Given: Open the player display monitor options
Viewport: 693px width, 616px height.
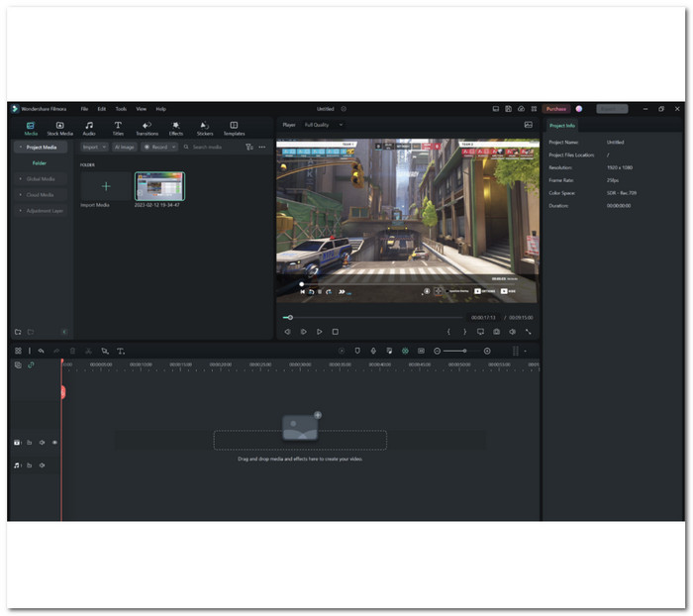Looking at the screenshot, I should tap(480, 332).
